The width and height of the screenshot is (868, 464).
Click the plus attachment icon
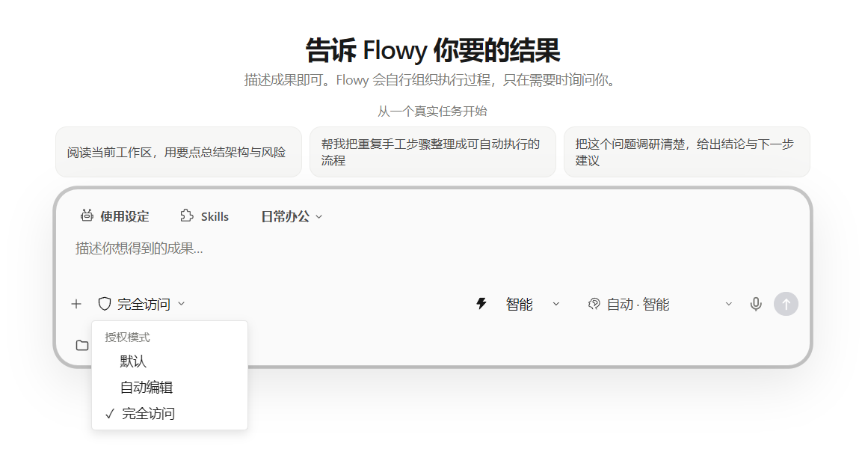coord(76,304)
